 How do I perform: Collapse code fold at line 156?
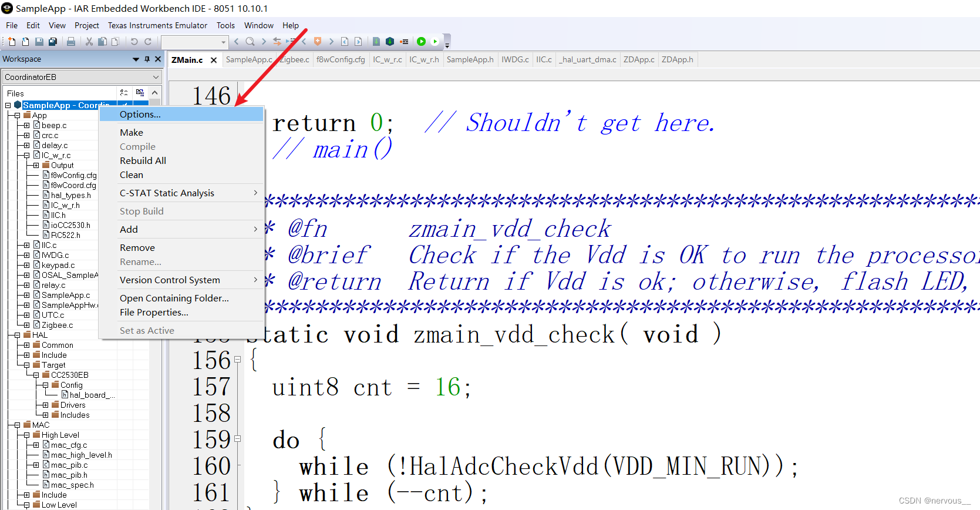click(x=238, y=360)
